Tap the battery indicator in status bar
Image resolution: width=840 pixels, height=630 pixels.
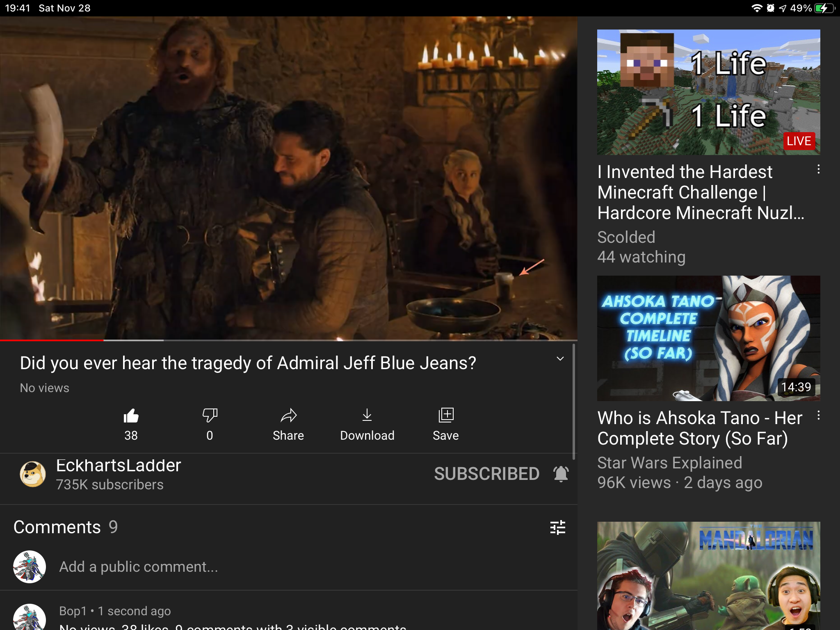coord(825,8)
